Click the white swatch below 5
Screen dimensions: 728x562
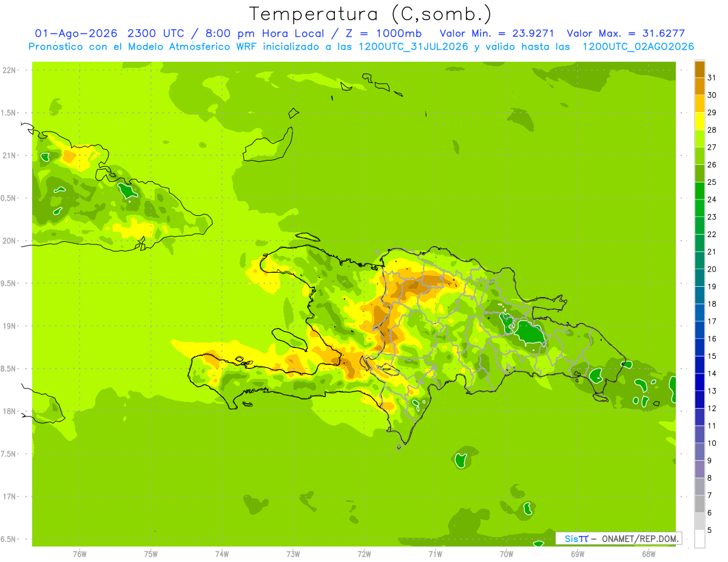(x=699, y=539)
